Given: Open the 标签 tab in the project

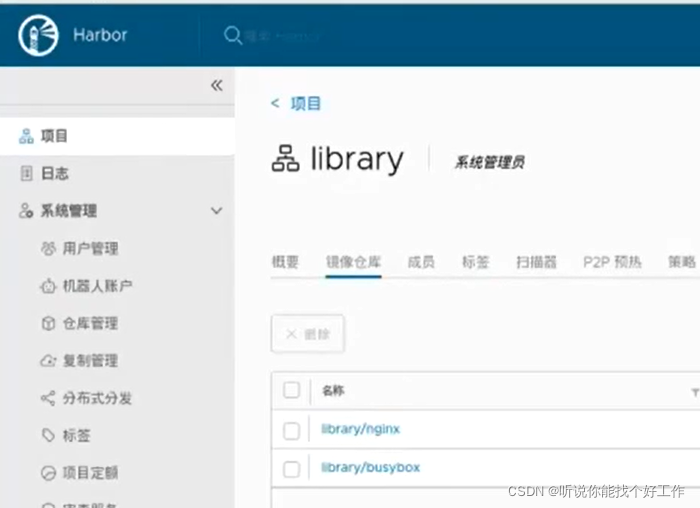Looking at the screenshot, I should point(475,262).
